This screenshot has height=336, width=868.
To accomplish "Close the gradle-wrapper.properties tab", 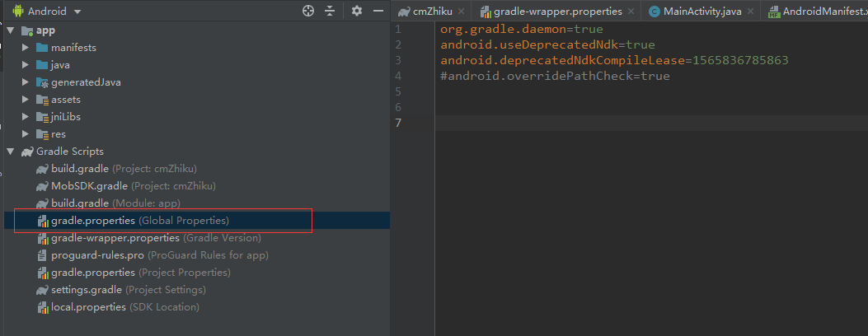I will (x=631, y=11).
